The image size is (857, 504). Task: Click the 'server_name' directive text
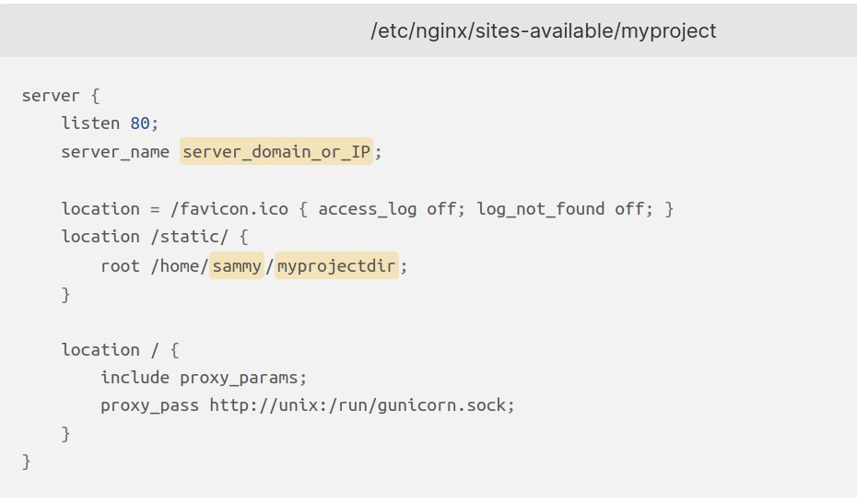(x=115, y=151)
